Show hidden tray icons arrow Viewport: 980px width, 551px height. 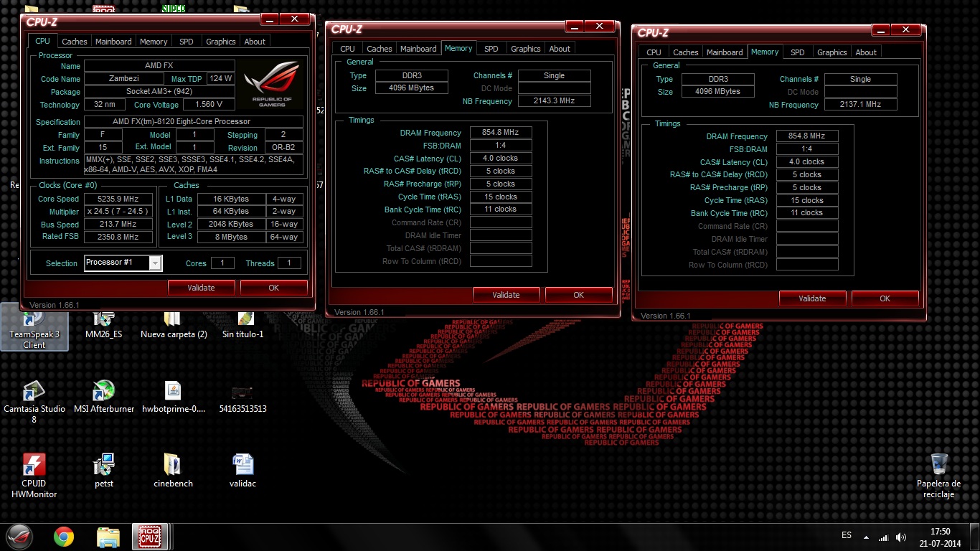click(867, 537)
